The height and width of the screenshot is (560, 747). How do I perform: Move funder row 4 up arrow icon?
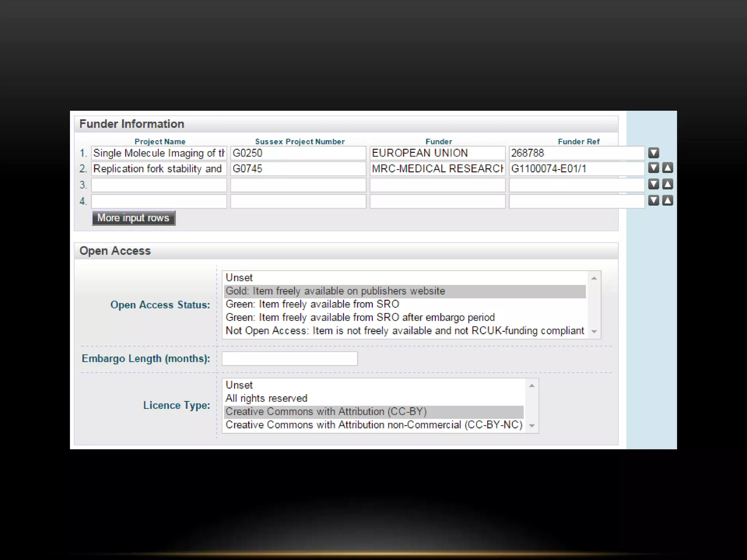pyautogui.click(x=667, y=200)
